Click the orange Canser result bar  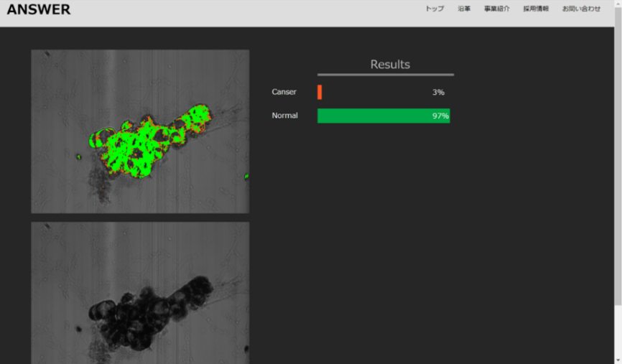click(x=320, y=92)
